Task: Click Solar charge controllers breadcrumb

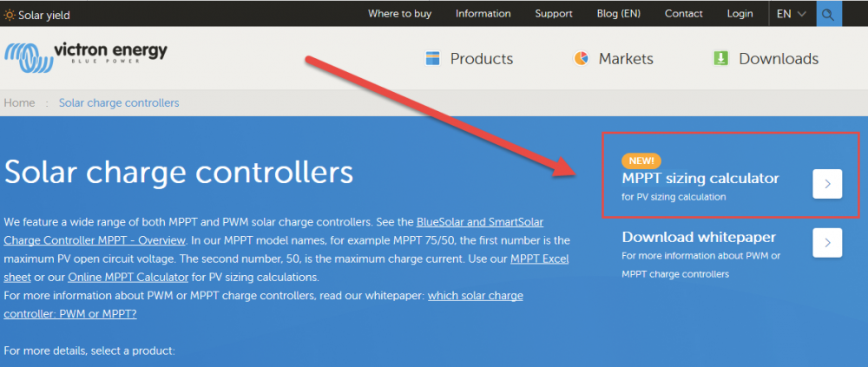Action: [119, 103]
